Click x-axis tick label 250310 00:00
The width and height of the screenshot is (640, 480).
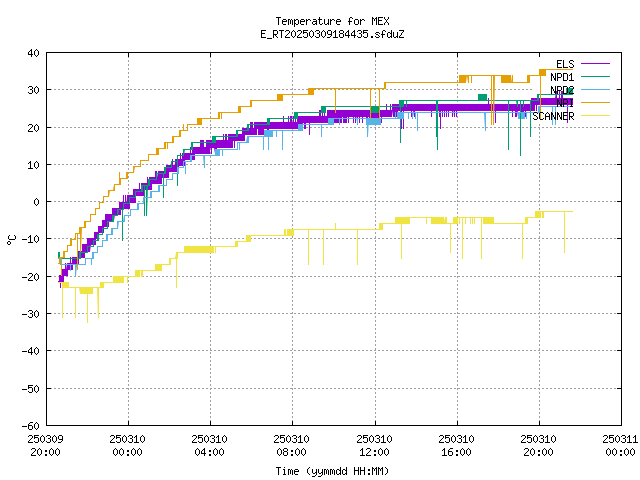[x=128, y=446]
